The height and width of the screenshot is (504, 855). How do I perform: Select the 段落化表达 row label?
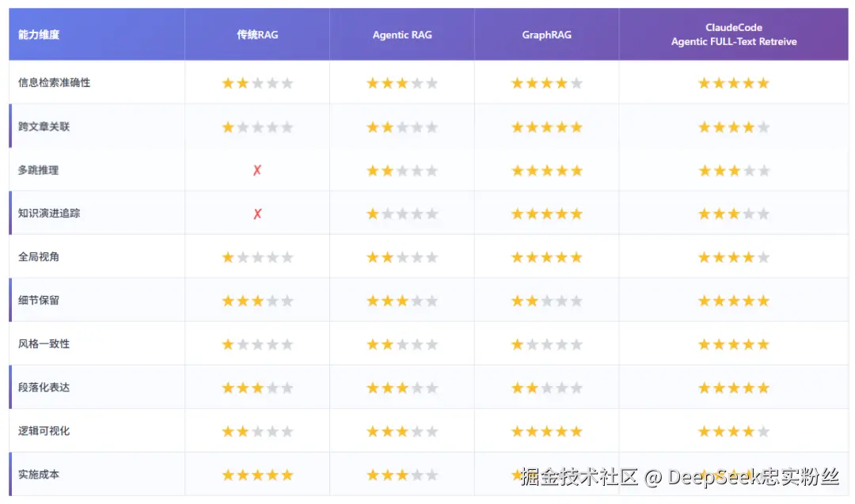44,388
